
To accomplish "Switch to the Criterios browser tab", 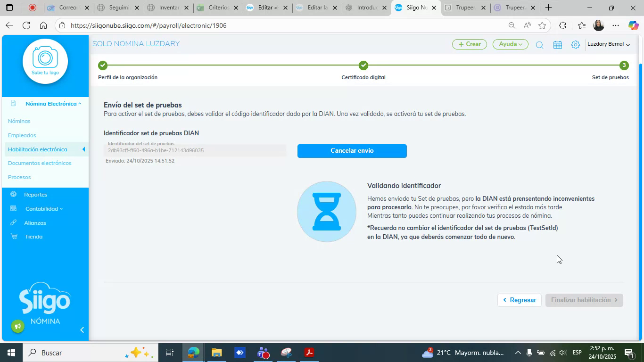I will coord(218,8).
